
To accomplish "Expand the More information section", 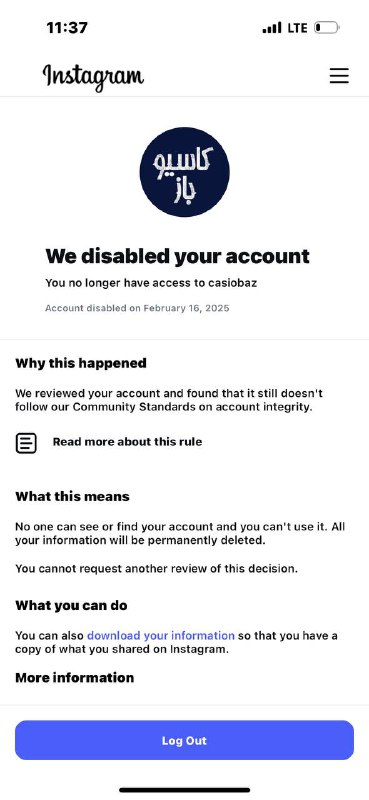I will [75, 678].
